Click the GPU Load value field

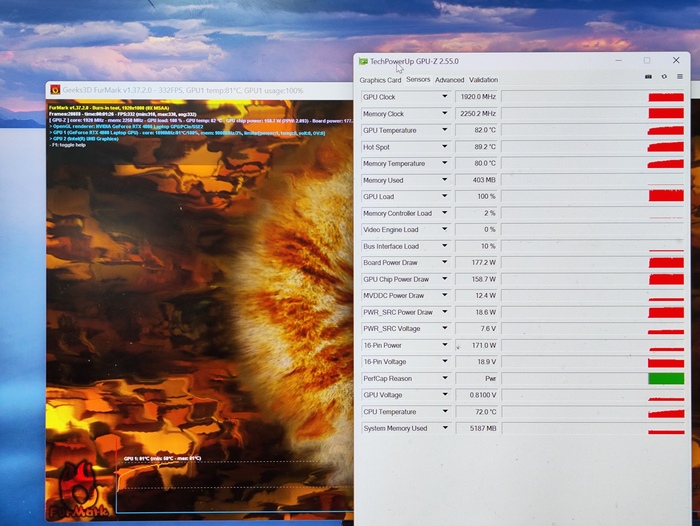tap(476, 197)
